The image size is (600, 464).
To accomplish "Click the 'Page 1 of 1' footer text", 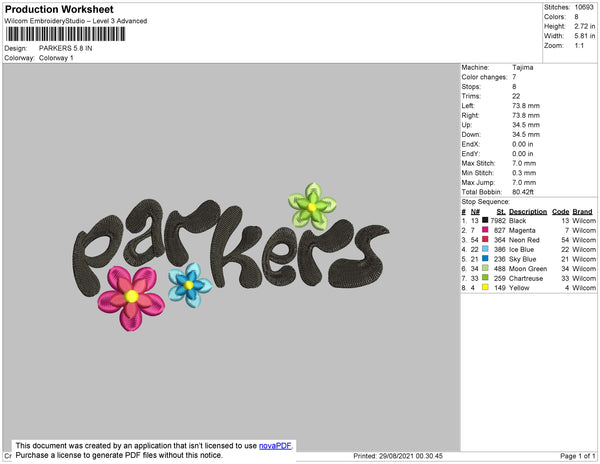I will 578,456.
